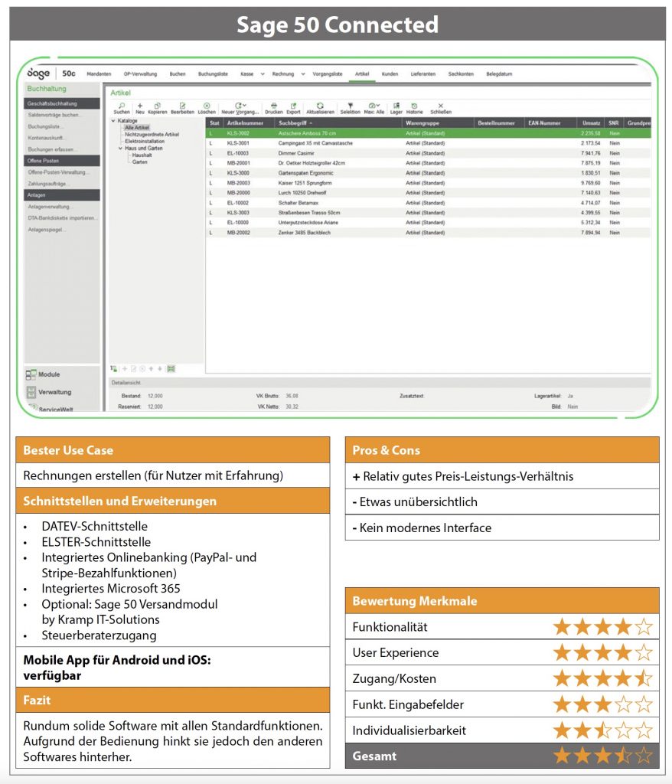Select row Dimmer Casimir
This screenshot has height=784, width=672.
click(429, 153)
